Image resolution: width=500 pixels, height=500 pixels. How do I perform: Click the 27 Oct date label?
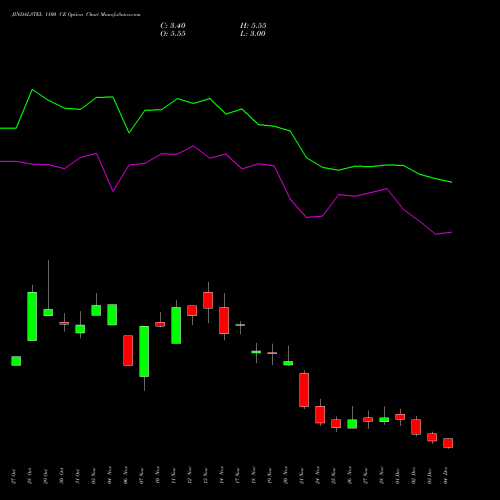coord(13,476)
